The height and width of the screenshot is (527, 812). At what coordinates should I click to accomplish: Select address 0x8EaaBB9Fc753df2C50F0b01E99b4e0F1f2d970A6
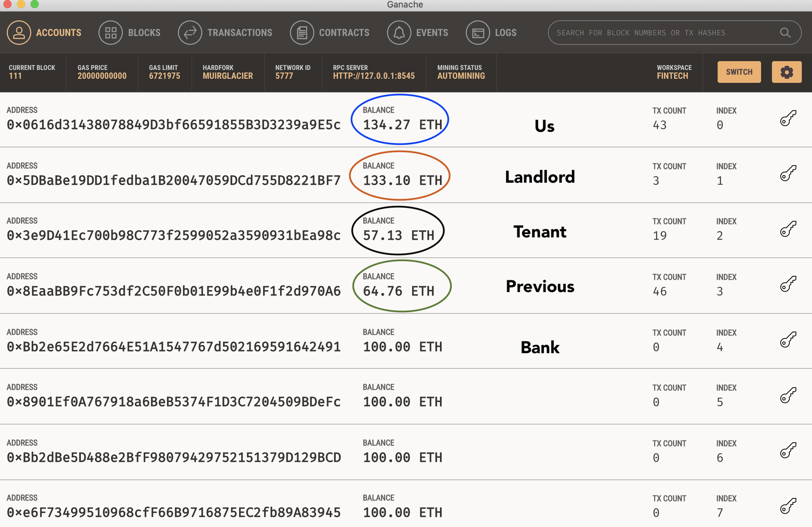point(174,291)
